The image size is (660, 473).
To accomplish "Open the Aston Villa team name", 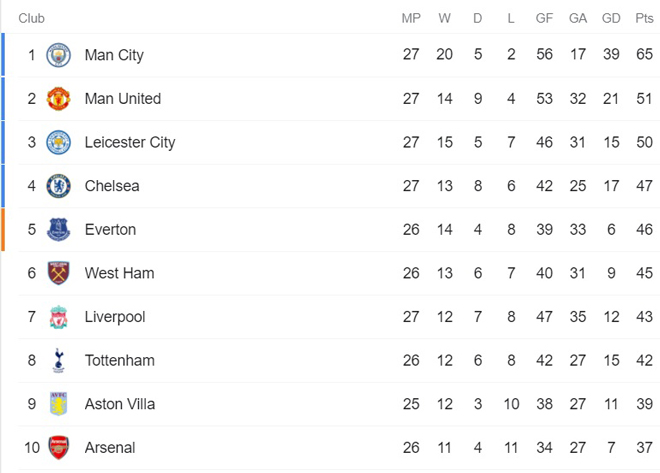I will (x=120, y=404).
